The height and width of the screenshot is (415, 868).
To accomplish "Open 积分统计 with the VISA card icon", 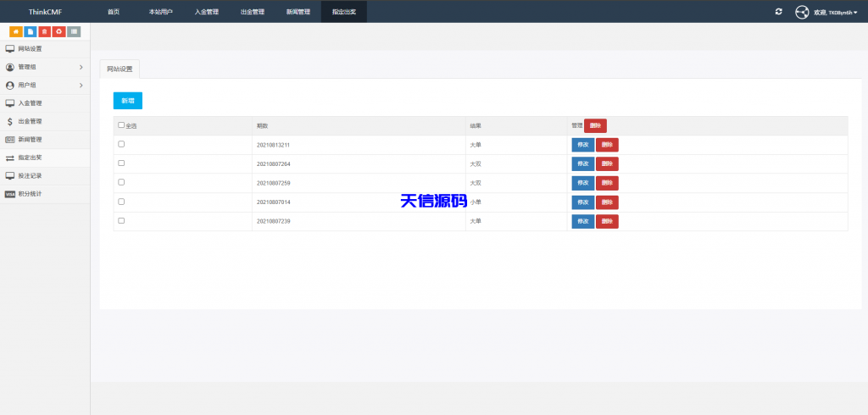I will [x=30, y=194].
